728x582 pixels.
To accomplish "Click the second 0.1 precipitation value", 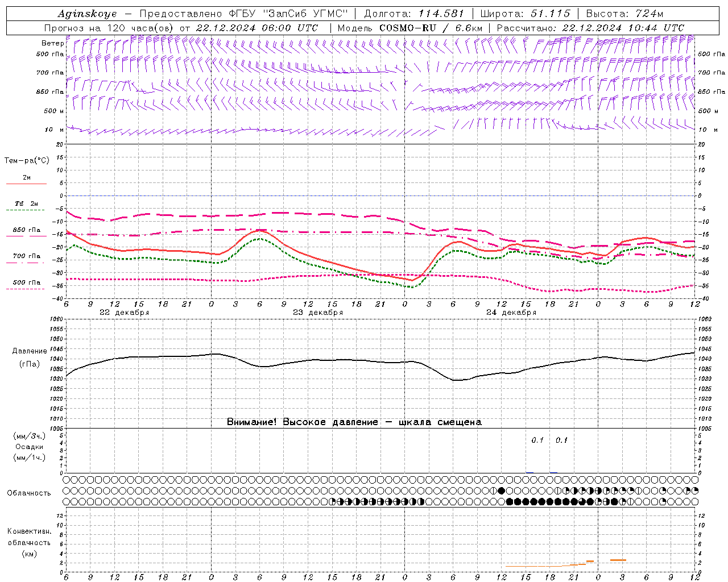I will tap(561, 440).
